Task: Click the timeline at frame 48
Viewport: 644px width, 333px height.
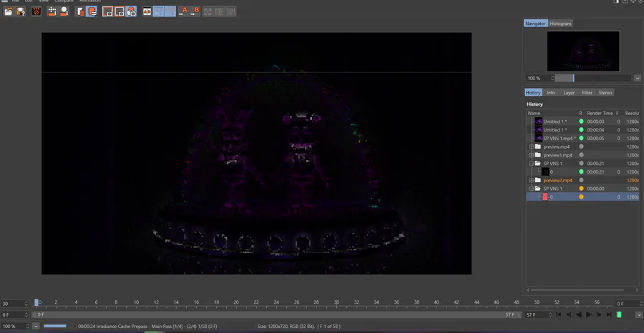Action: 516,304
